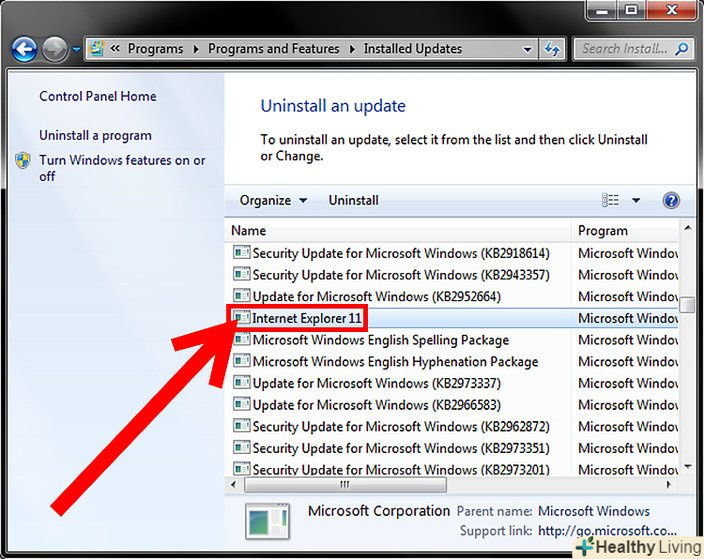Sort by the Program column header
Image resolution: width=704 pixels, height=559 pixels.
(625, 230)
